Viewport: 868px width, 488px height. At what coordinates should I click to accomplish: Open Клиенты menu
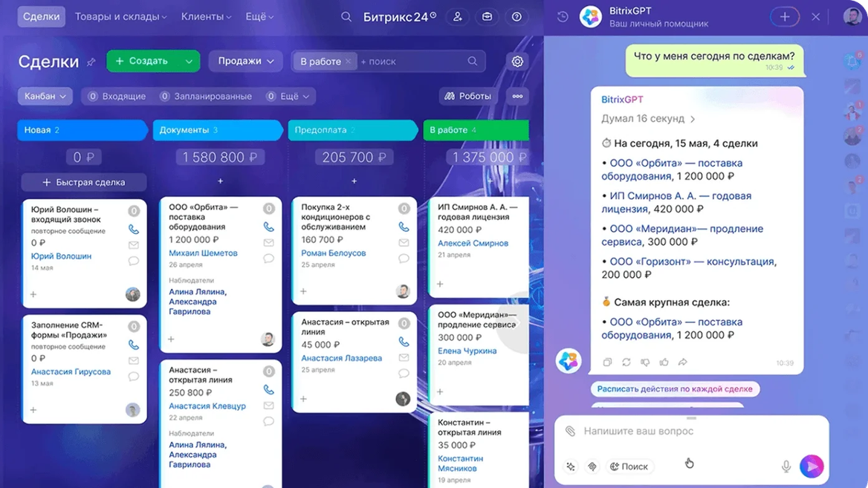point(206,16)
